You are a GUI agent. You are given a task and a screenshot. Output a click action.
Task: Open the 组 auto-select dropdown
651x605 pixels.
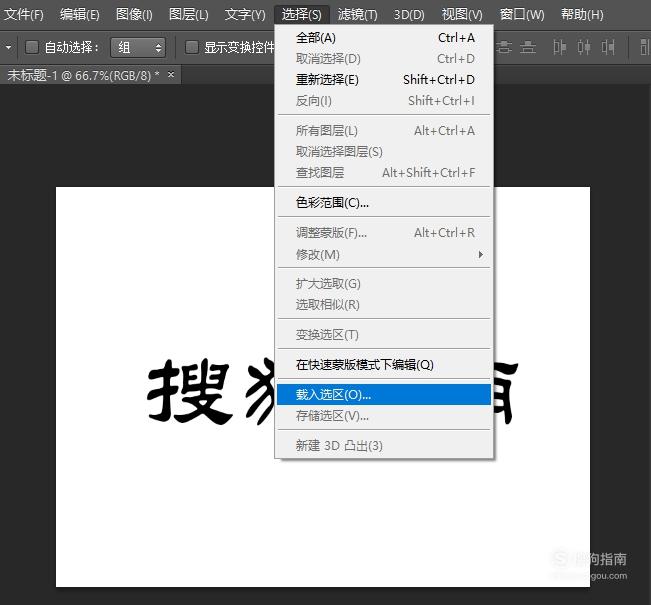pos(138,47)
